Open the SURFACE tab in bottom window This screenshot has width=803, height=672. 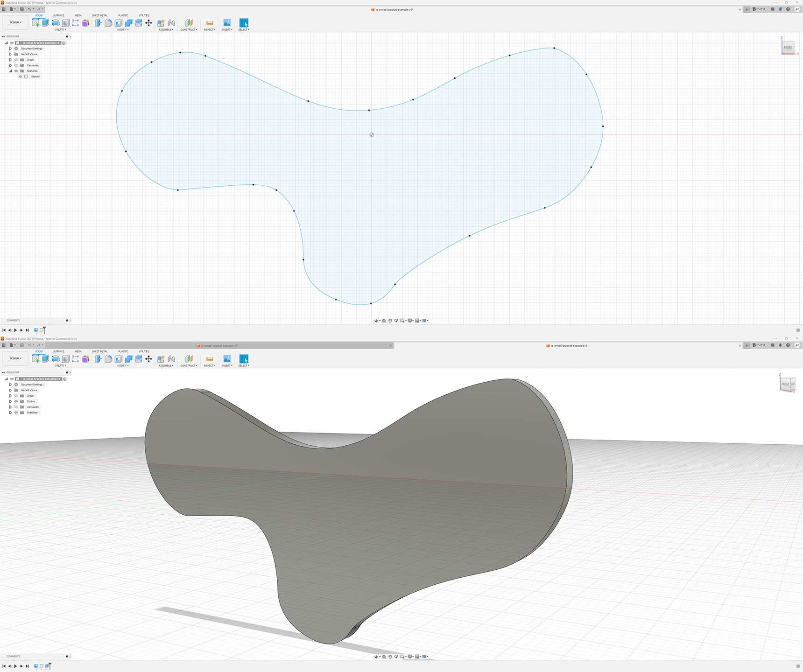coord(58,351)
